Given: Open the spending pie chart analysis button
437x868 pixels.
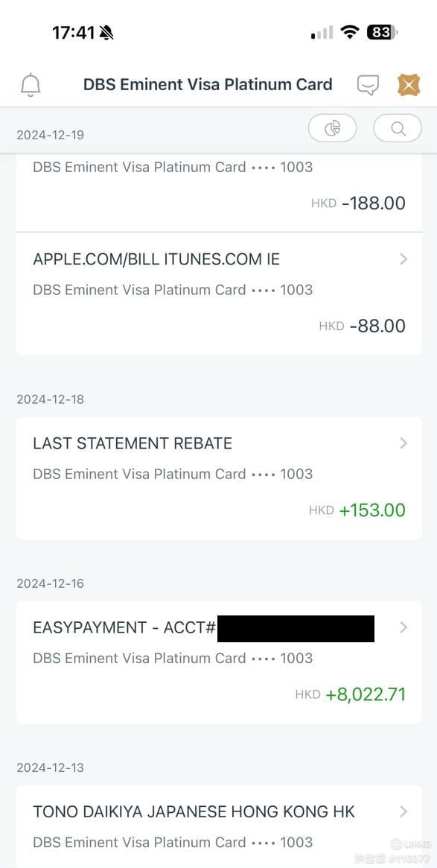Looking at the screenshot, I should coord(333,128).
